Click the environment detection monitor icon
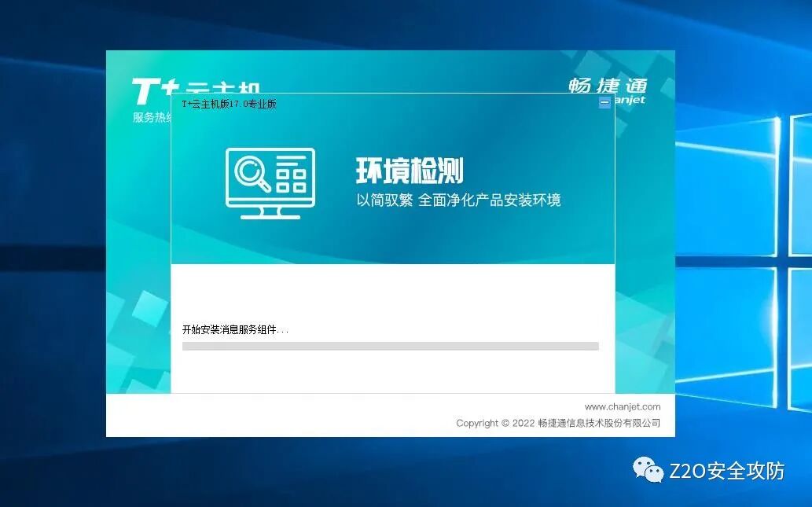The image size is (812, 507). 270,183
